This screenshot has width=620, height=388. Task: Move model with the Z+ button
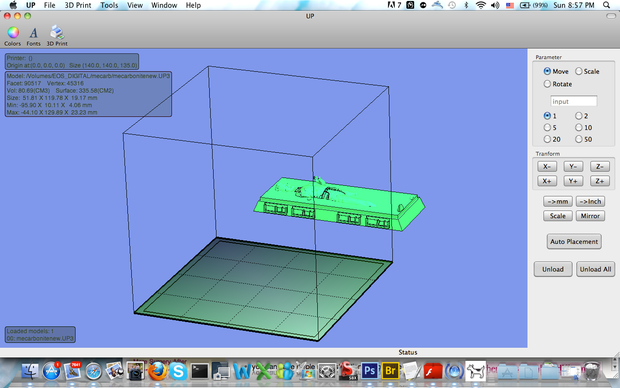click(x=599, y=181)
